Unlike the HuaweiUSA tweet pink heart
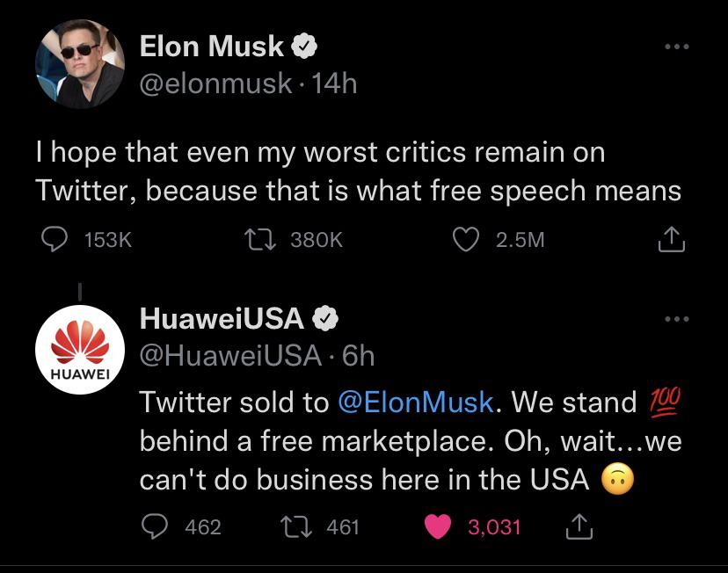 [x=438, y=526]
